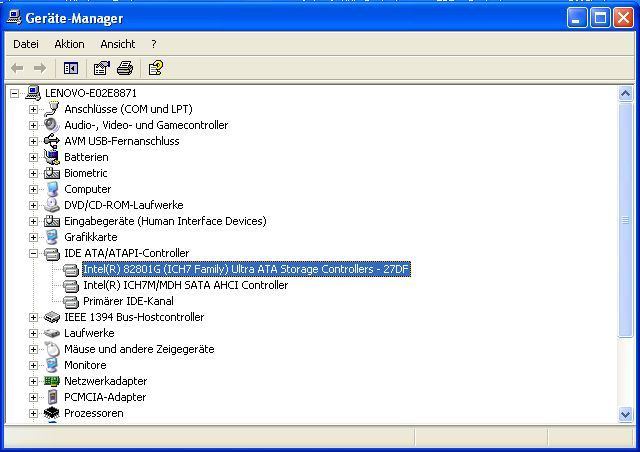Collapse the IDE ATA/ATAPI-Controller node
The image size is (640, 452).
tap(33, 254)
